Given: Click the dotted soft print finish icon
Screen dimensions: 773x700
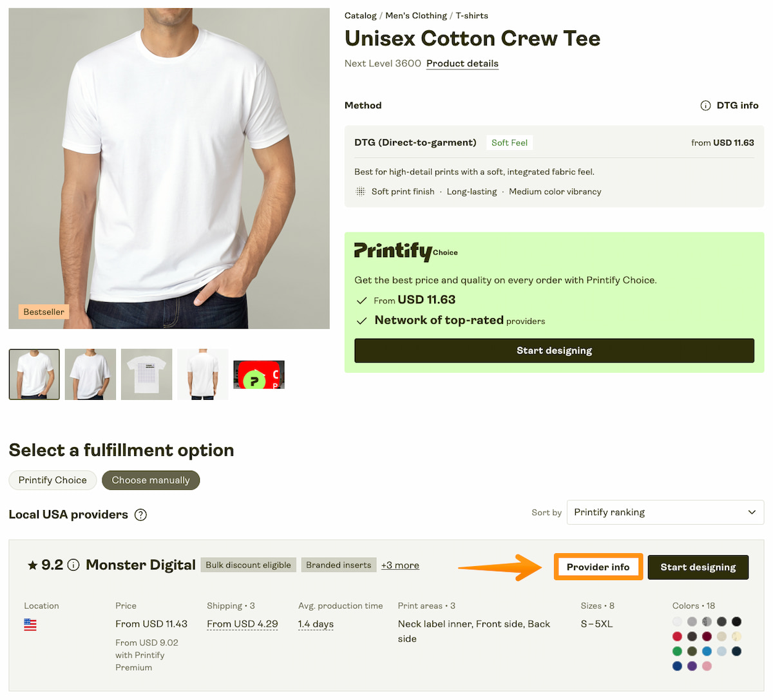Looking at the screenshot, I should click(360, 191).
